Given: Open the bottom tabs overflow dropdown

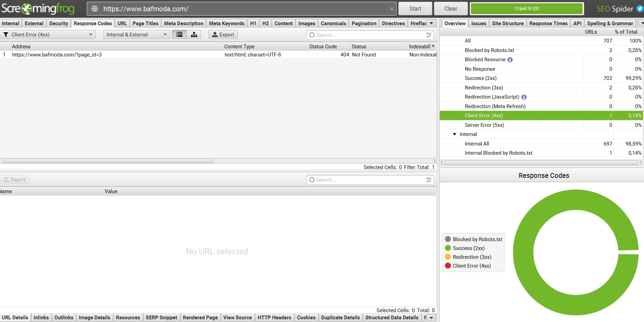Looking at the screenshot, I should 431,318.
